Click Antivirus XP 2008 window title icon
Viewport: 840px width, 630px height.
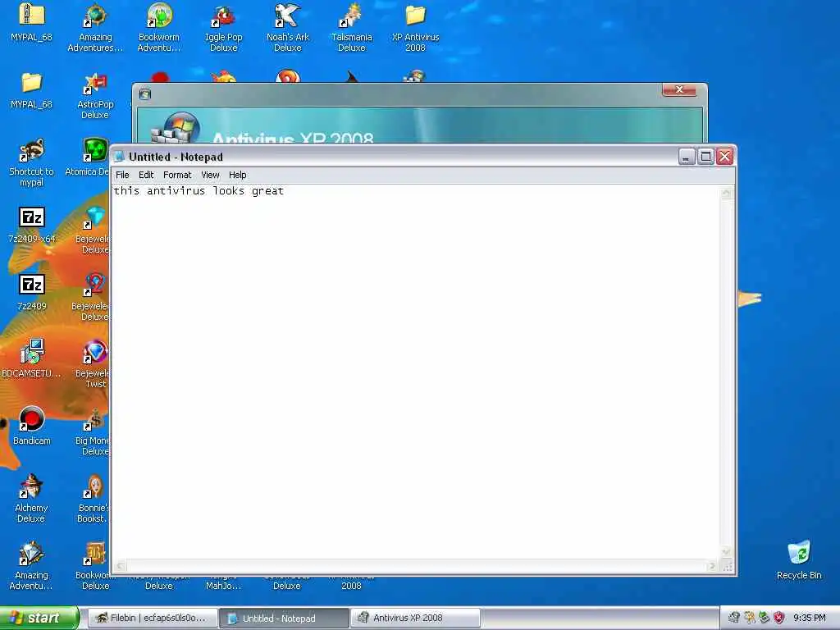click(x=144, y=94)
